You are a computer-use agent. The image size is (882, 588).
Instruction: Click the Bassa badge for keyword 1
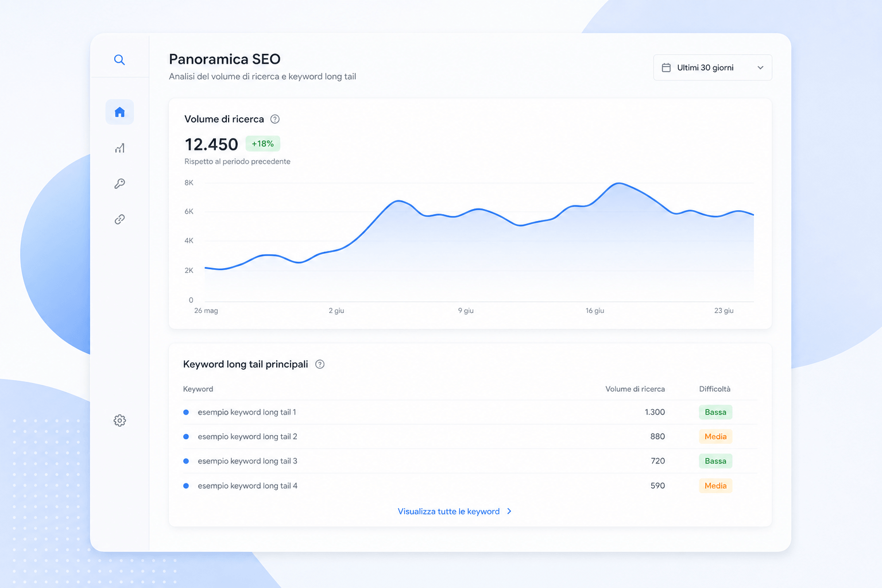tap(715, 412)
